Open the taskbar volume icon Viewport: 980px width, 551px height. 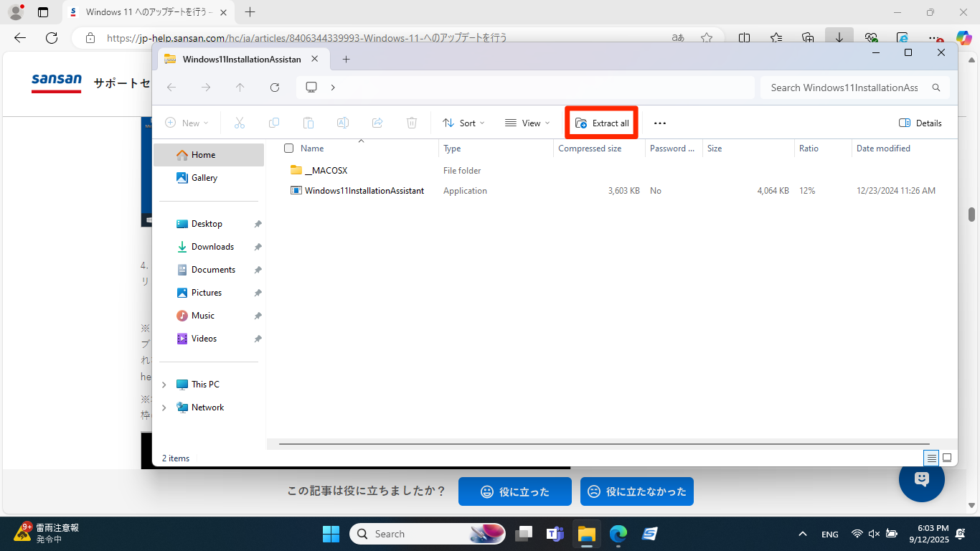coord(874,534)
